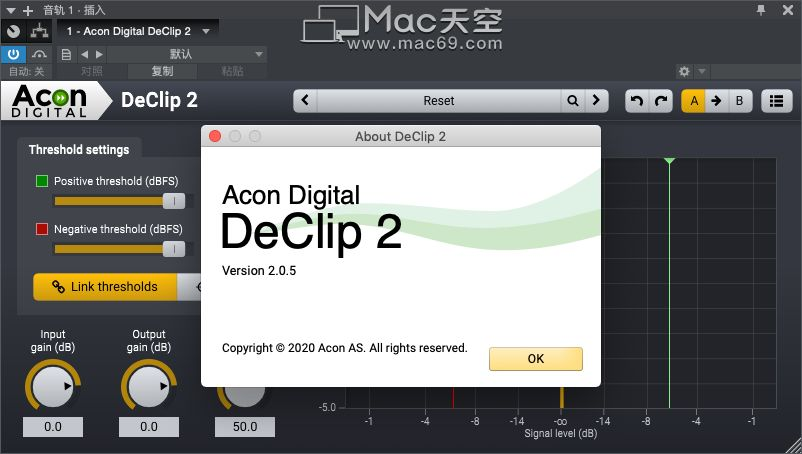
Task: Open the plugin menu list icon
Action: (776, 101)
